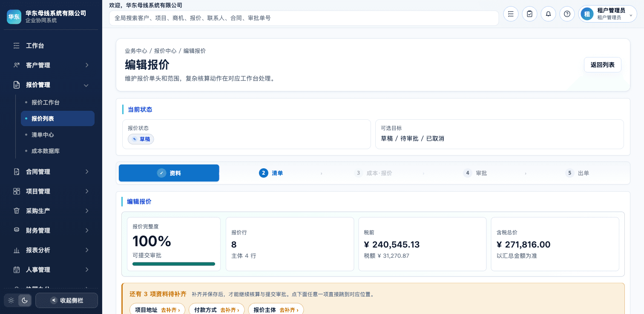Go to step 2 清单 tab

(x=271, y=173)
